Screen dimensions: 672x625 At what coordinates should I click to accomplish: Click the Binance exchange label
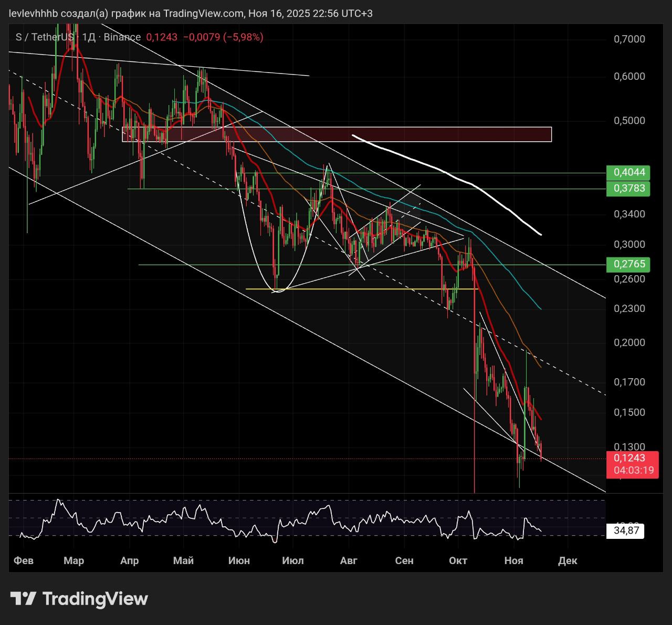click(x=122, y=37)
